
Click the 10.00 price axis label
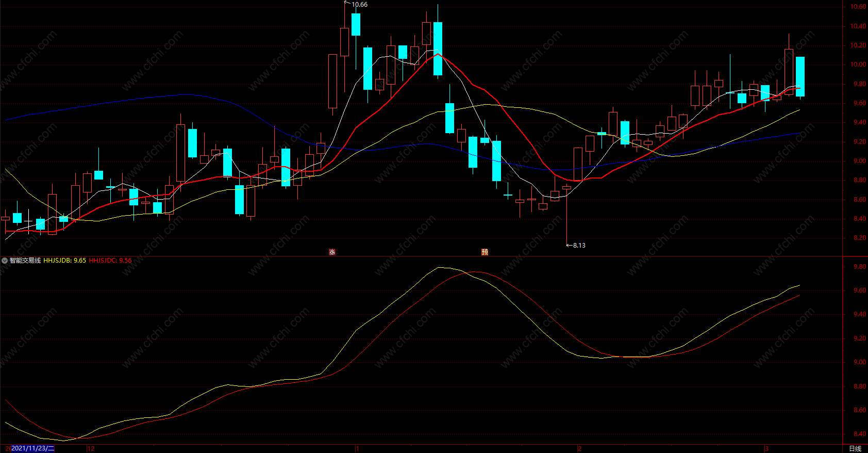[x=858, y=65]
